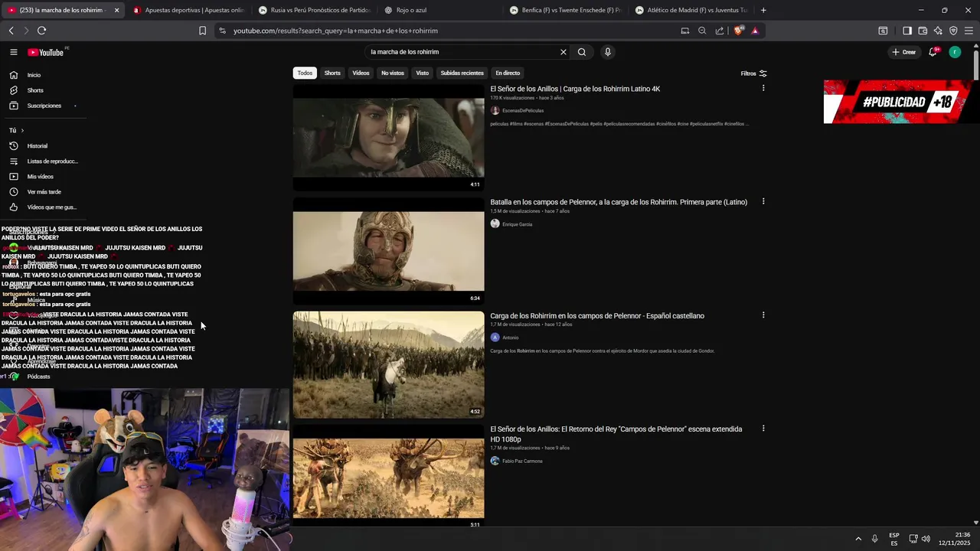Go back in browser history

point(11,31)
